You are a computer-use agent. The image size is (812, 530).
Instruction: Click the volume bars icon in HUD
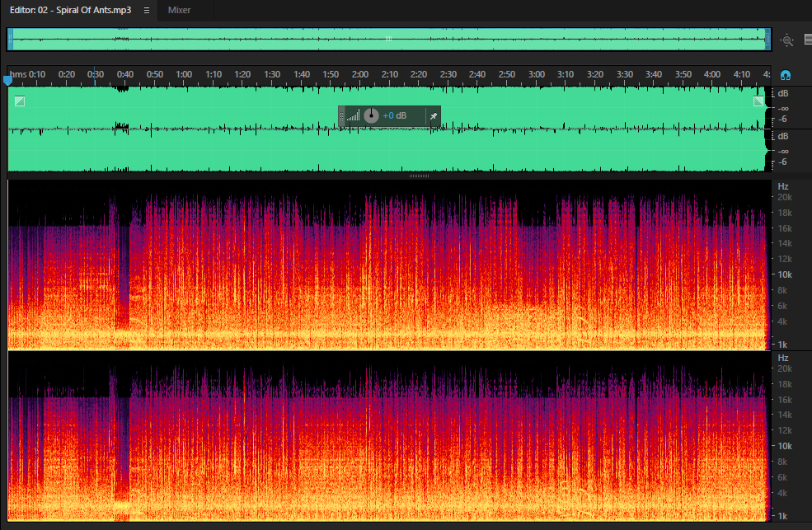pos(353,115)
